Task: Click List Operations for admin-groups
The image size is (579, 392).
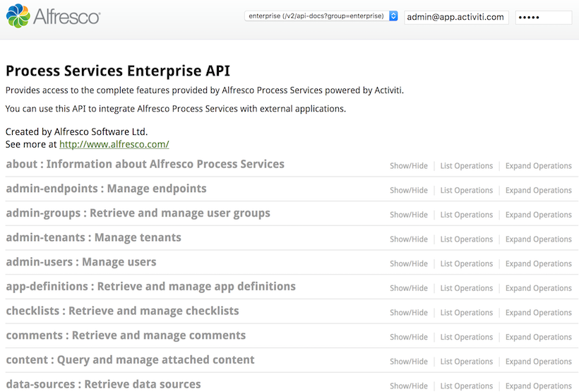Action: click(x=466, y=215)
